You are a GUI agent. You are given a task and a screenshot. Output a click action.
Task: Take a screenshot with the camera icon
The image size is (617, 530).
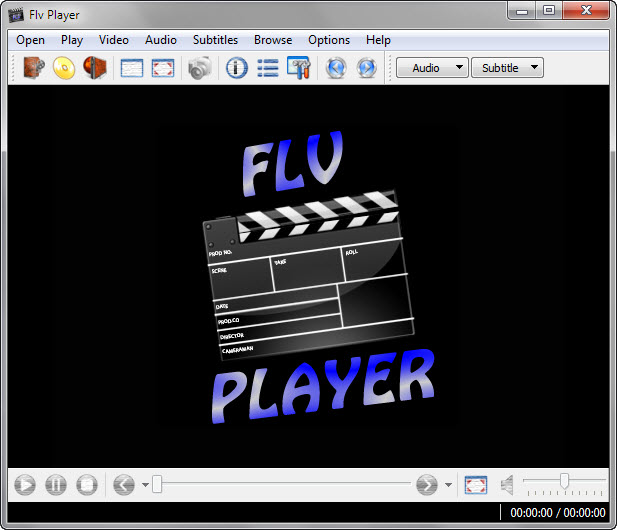click(200, 68)
